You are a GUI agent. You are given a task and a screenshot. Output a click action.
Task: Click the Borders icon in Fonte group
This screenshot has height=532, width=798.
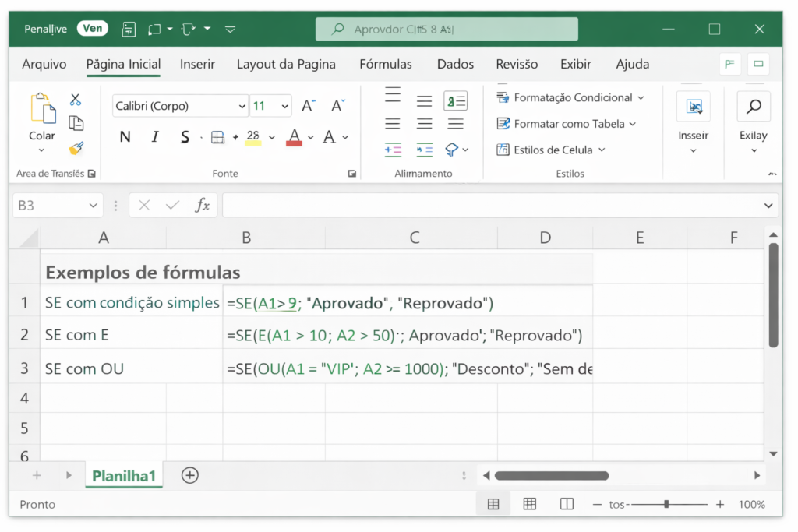[x=218, y=138]
